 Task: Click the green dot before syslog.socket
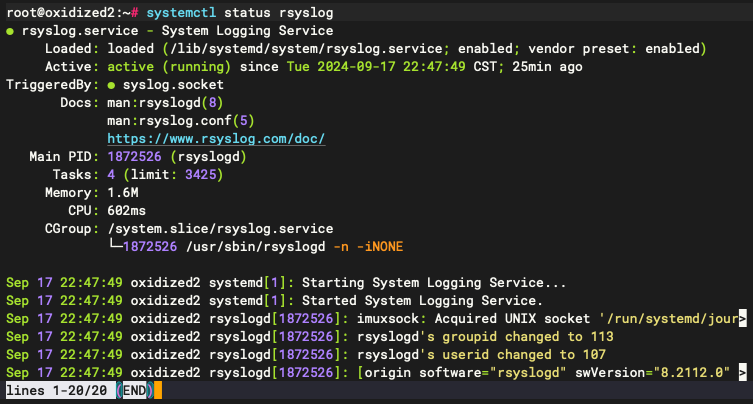[x=111, y=86]
